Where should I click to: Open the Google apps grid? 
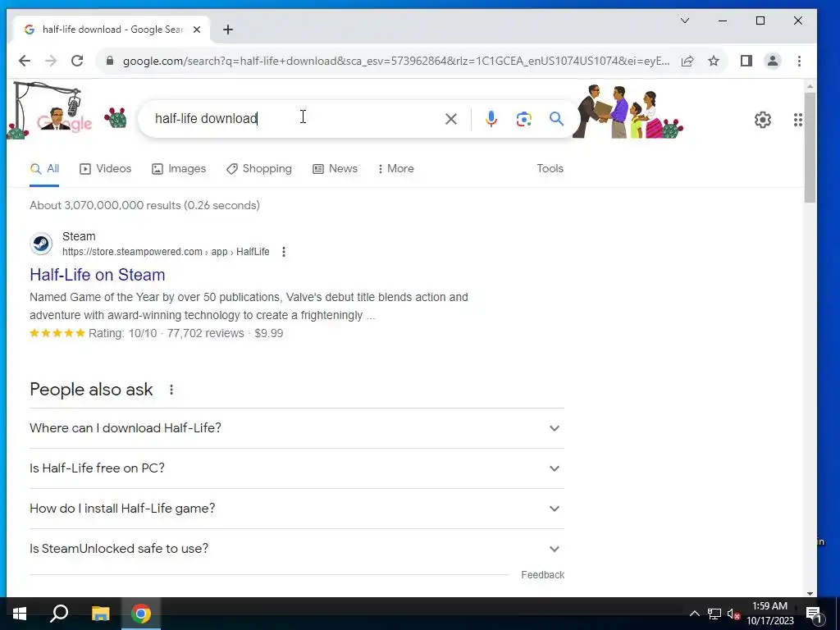click(x=798, y=120)
